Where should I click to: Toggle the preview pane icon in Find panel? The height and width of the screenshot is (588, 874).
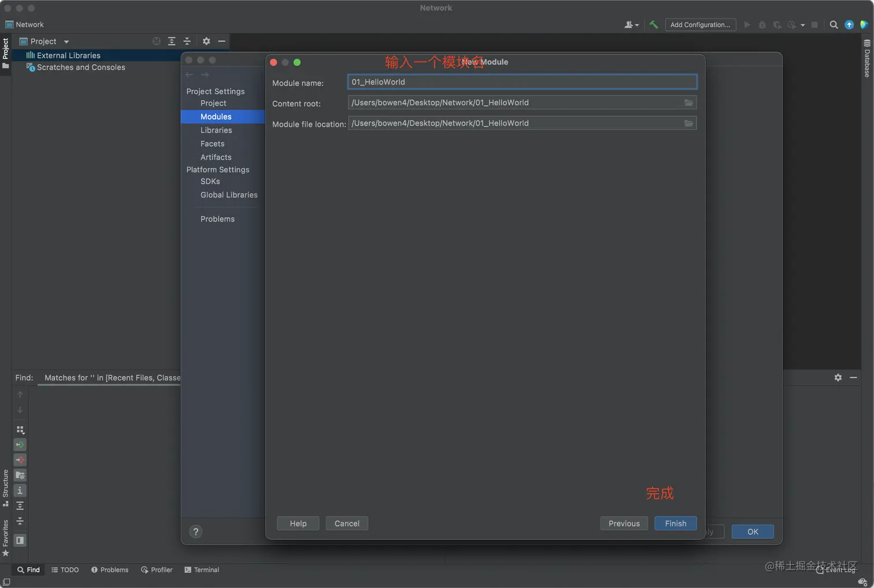(20, 540)
